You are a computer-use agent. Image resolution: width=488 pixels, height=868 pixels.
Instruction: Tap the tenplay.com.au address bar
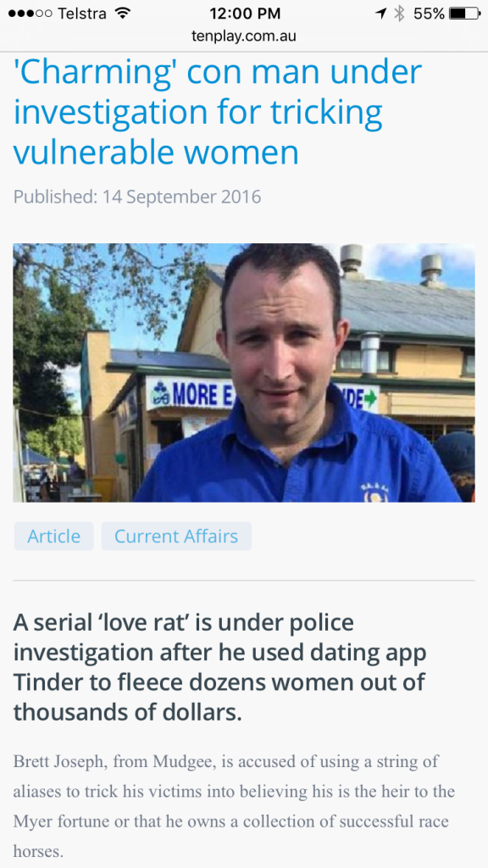244,36
